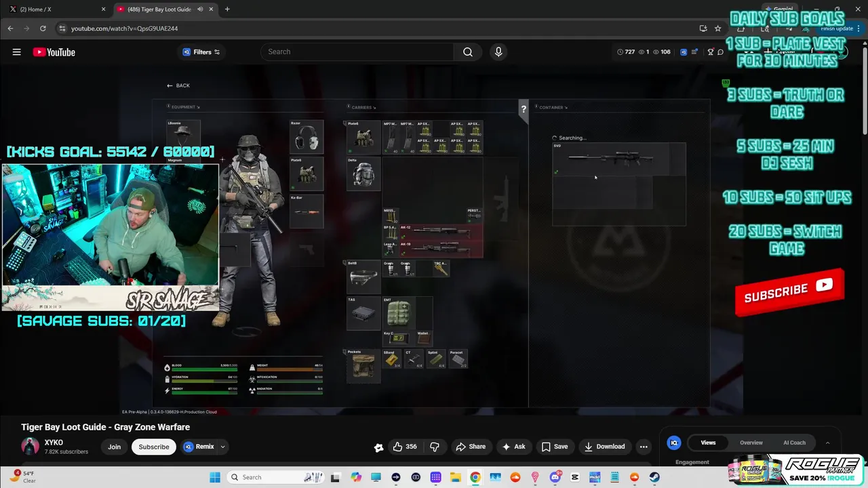Open File Explorer from the taskbar
Image resolution: width=868 pixels, height=488 pixels.
click(456, 477)
